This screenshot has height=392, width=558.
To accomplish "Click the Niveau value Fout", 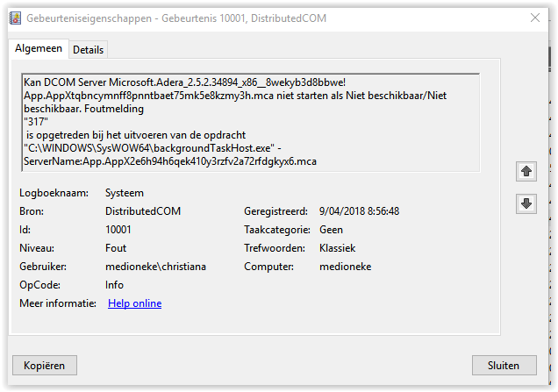I will click(x=116, y=248).
